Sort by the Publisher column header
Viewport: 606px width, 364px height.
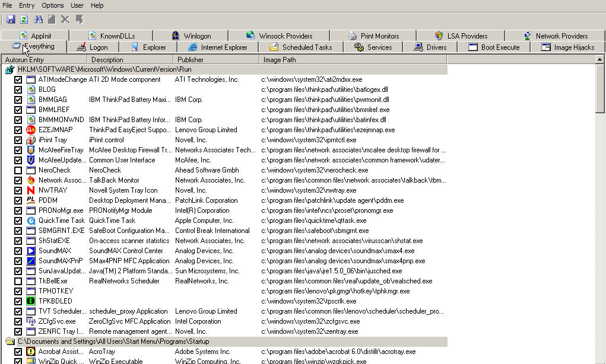[x=216, y=60]
